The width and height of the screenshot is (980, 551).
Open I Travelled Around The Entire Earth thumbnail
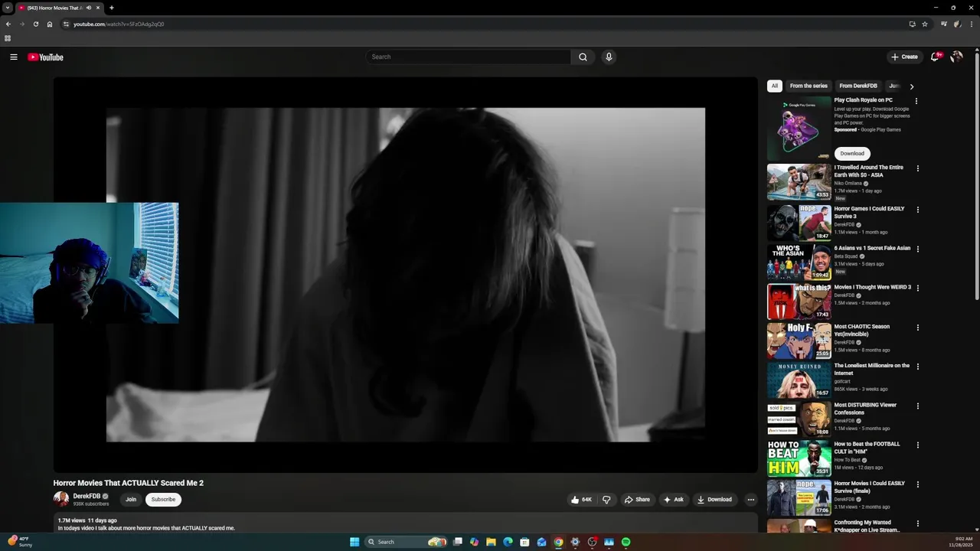tap(799, 182)
